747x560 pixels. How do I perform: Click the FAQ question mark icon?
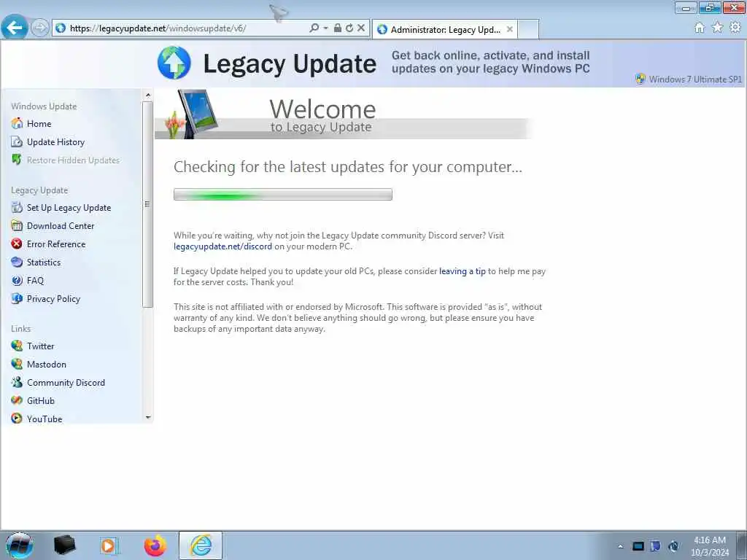pyautogui.click(x=17, y=280)
